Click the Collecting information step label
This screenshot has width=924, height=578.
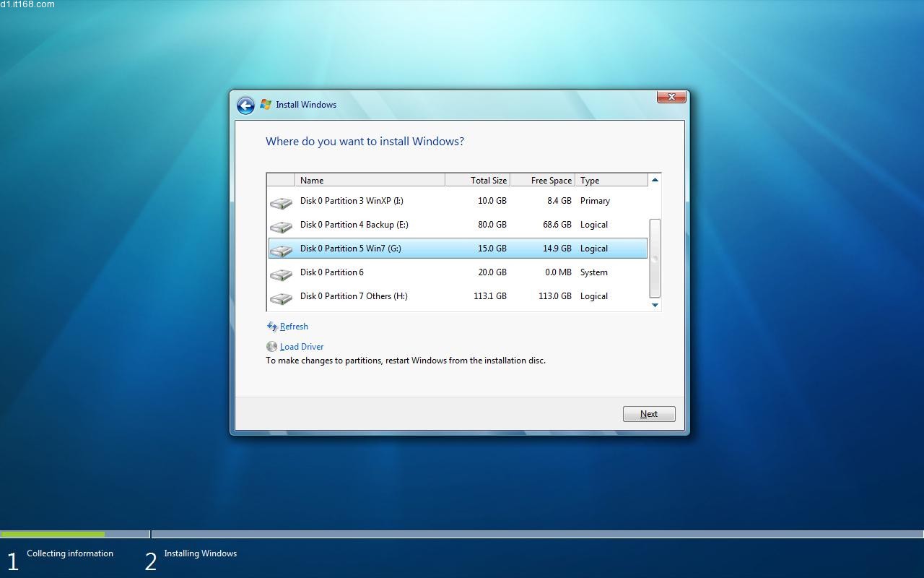[70, 553]
